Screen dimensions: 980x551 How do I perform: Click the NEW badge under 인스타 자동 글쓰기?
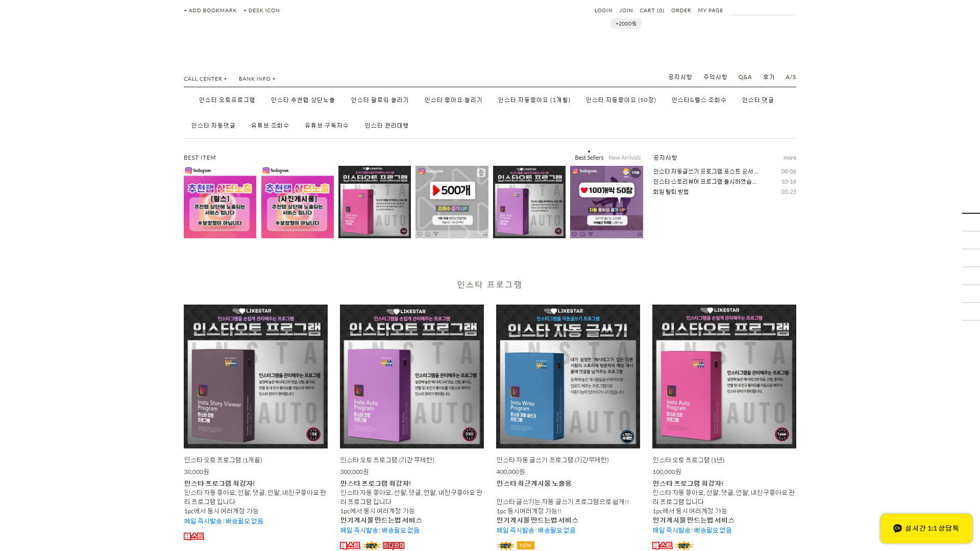(525, 545)
